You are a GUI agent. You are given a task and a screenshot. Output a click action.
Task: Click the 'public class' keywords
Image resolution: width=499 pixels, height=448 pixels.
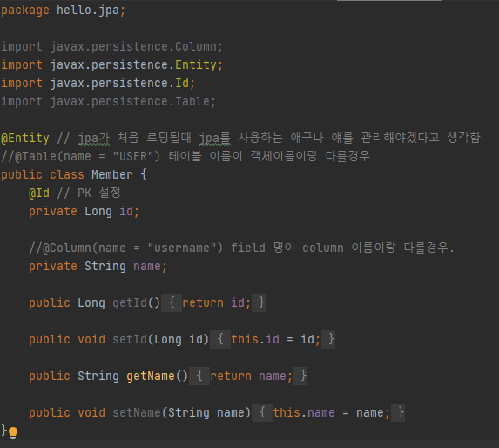click(43, 174)
